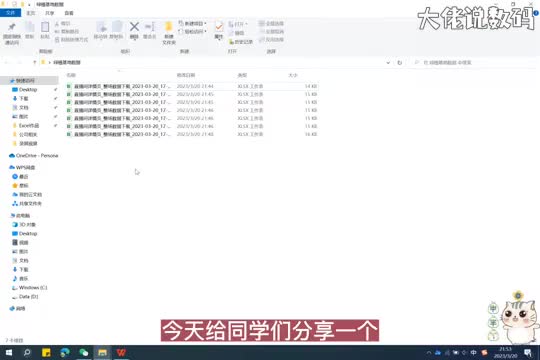Switch to the Share (共享) tab
The height and width of the screenshot is (360, 540).
click(x=50, y=13)
